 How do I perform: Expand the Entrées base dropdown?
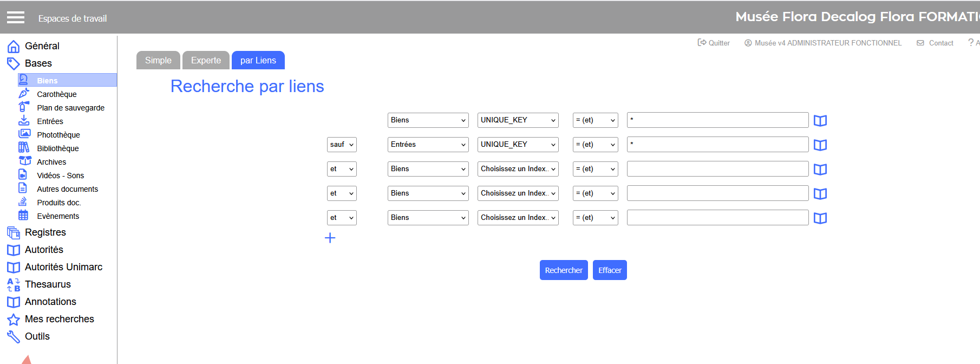click(x=428, y=145)
